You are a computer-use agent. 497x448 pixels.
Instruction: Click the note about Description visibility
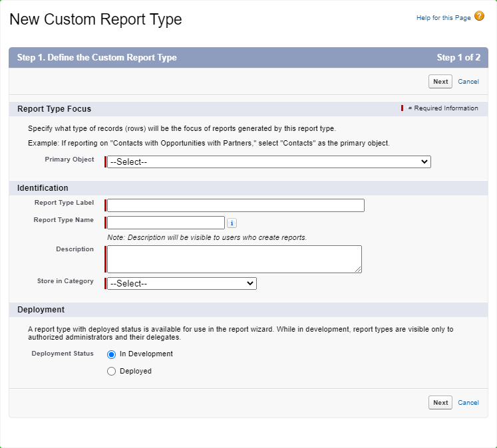[207, 237]
